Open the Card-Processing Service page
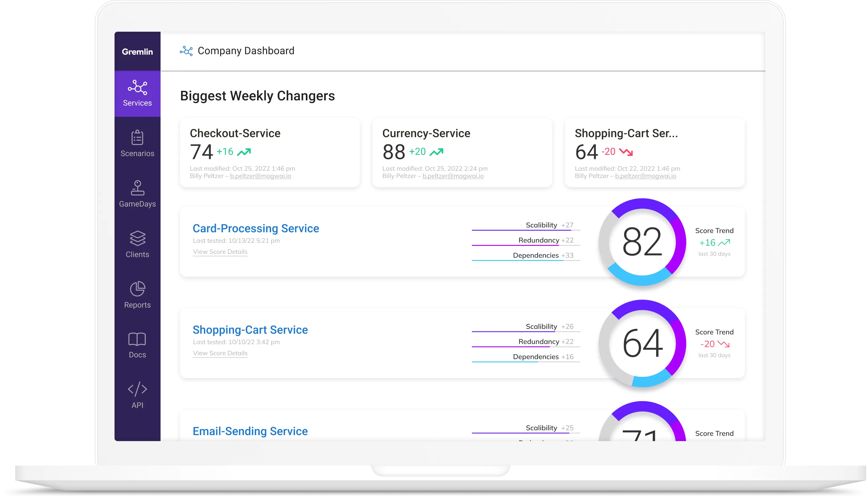This screenshot has height=497, width=868. (x=256, y=228)
